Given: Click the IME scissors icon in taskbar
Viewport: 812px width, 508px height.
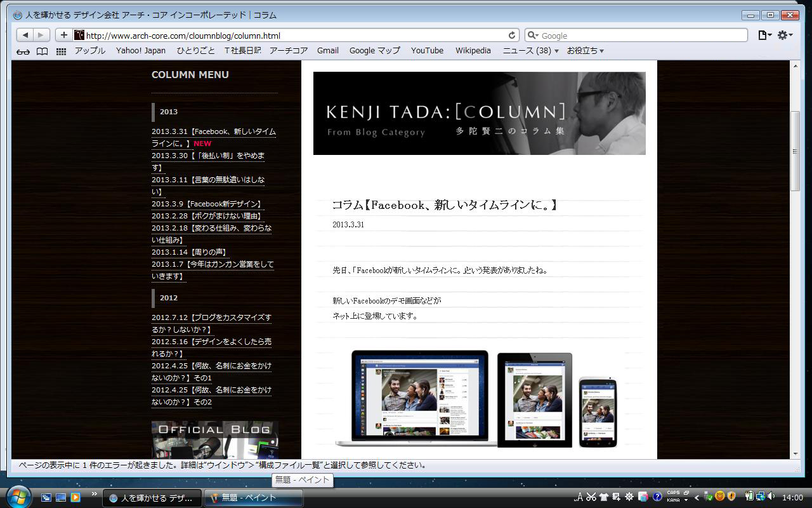Looking at the screenshot, I should click(x=591, y=497).
